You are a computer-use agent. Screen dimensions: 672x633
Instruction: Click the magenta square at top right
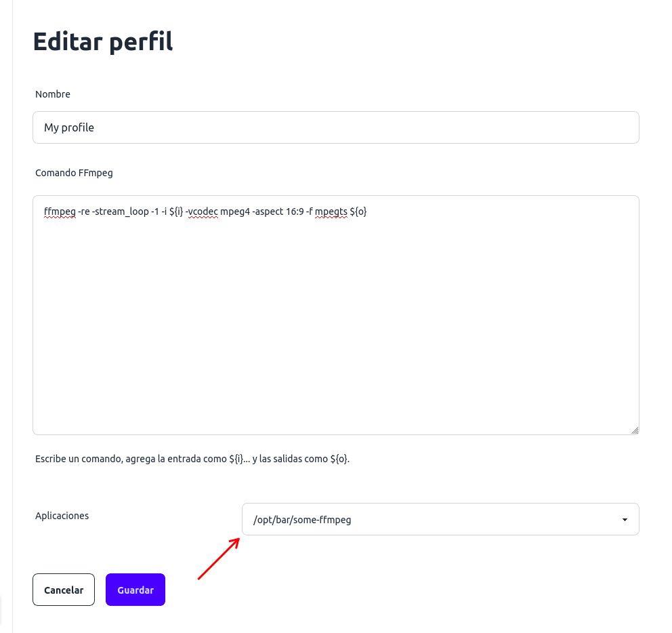[666, 6]
